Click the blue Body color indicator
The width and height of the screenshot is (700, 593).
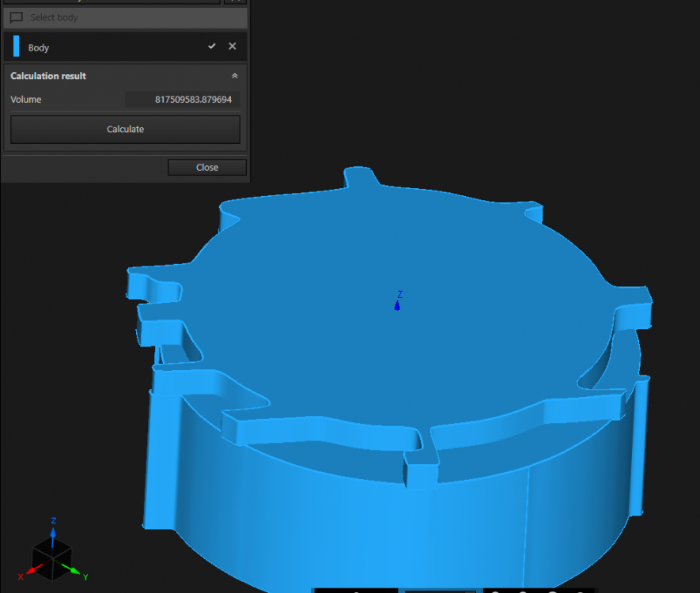click(17, 47)
